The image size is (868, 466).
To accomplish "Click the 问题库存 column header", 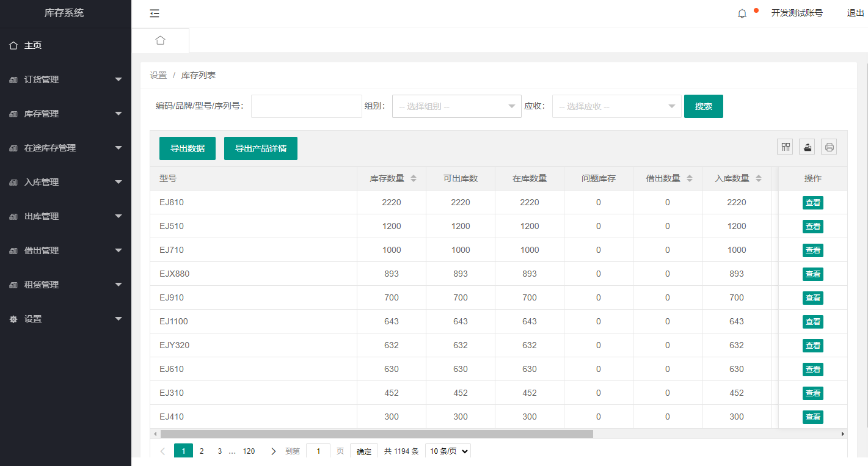I will click(599, 178).
